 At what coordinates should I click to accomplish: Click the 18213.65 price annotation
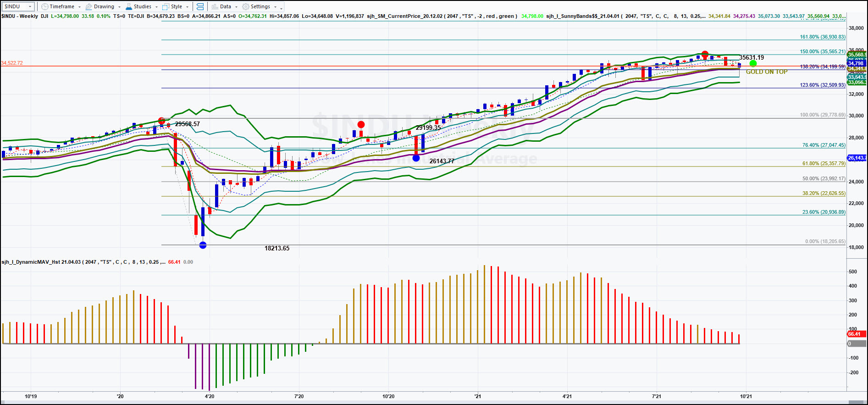[x=277, y=248]
